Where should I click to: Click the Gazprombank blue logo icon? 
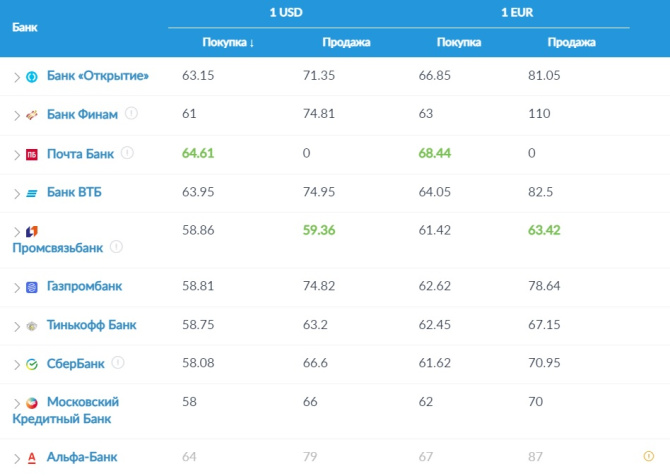(32, 287)
